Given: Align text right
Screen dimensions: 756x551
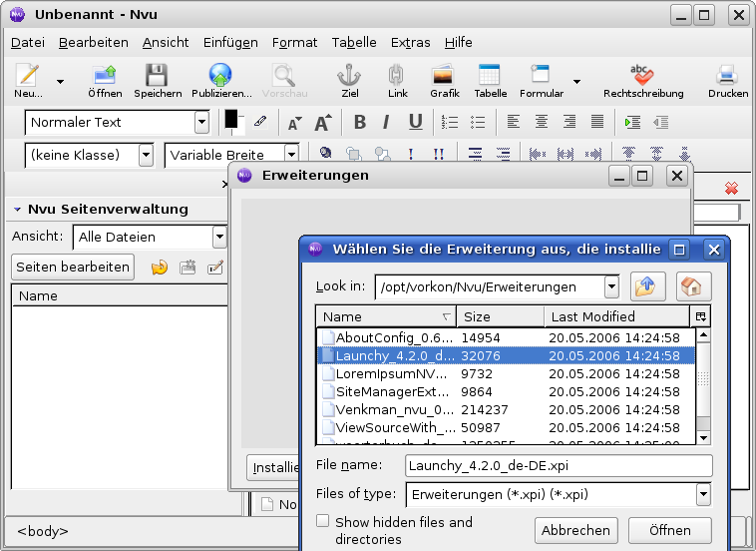Looking at the screenshot, I should (x=569, y=122).
